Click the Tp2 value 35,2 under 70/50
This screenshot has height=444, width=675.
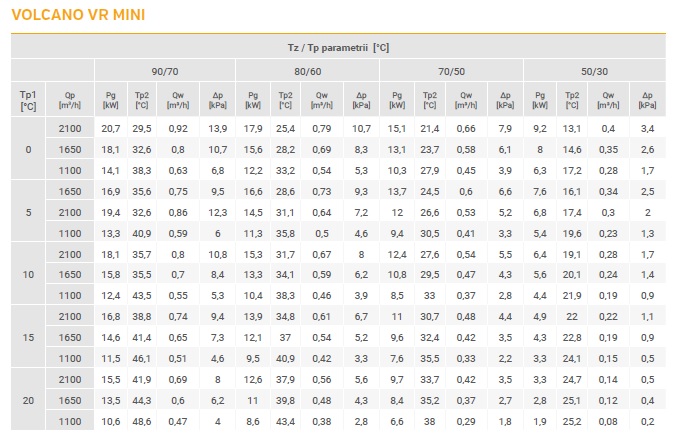click(x=430, y=400)
